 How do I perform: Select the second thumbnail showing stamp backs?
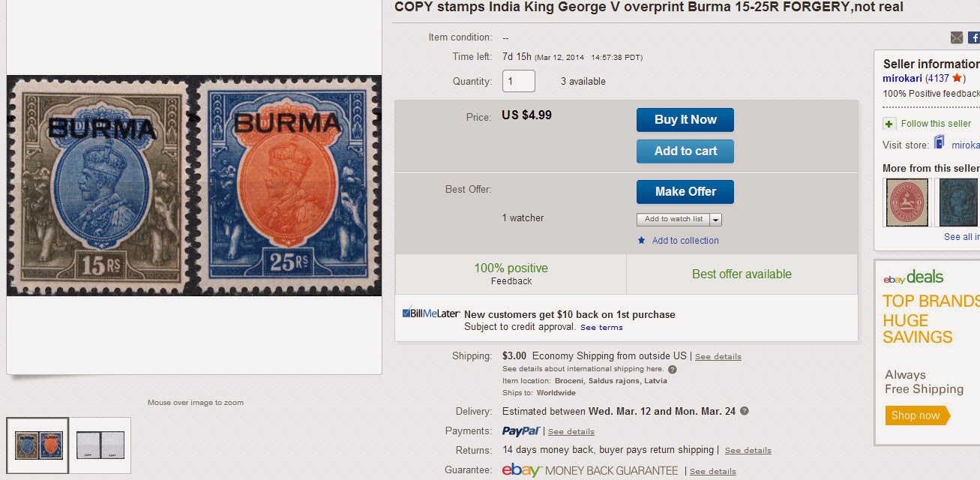(x=100, y=445)
